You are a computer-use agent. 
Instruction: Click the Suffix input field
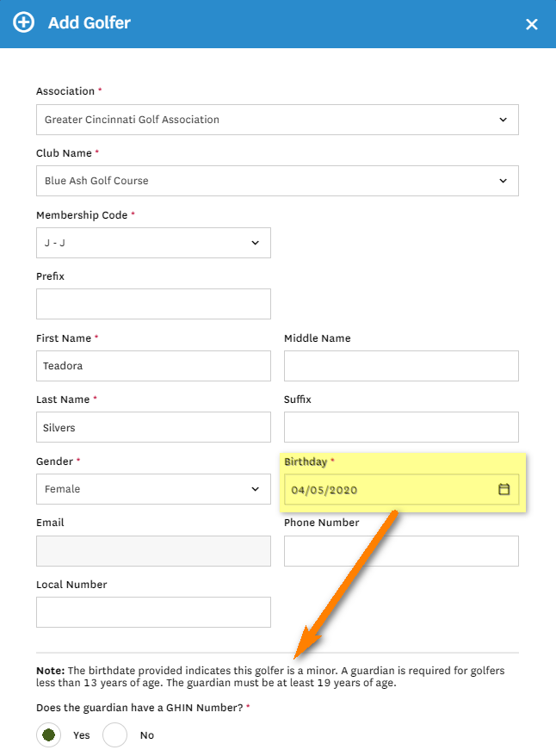point(401,427)
